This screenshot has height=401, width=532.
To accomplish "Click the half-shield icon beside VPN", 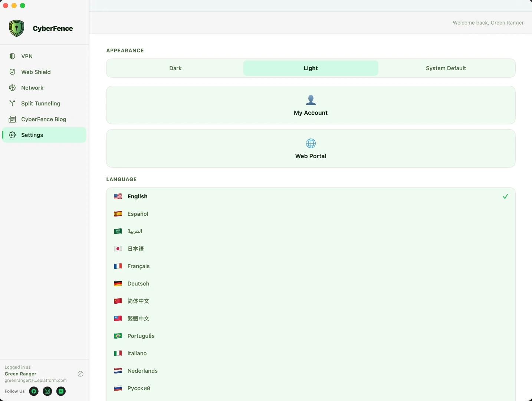I will [x=12, y=56].
